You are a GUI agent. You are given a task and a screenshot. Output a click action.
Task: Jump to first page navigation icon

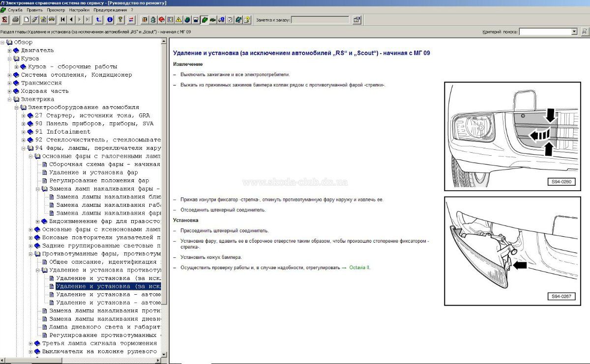point(63,20)
